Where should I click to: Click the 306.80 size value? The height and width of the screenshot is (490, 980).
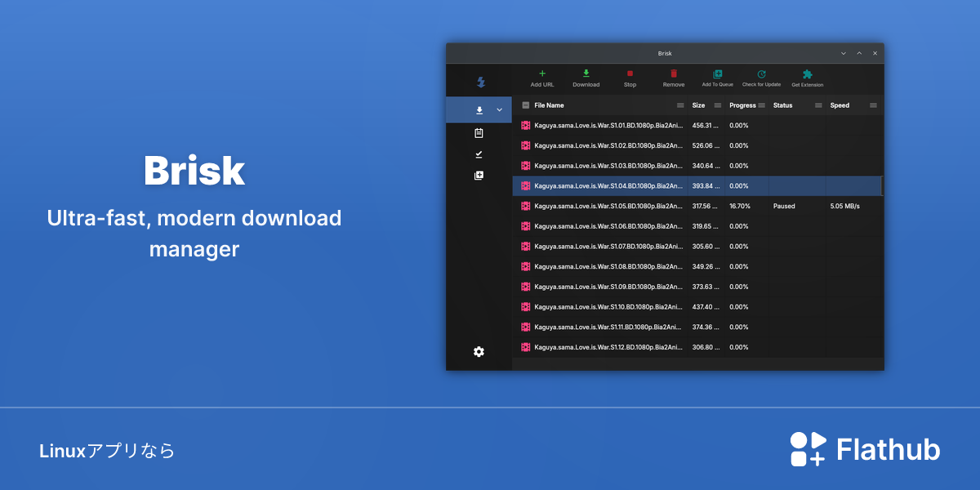(706, 347)
